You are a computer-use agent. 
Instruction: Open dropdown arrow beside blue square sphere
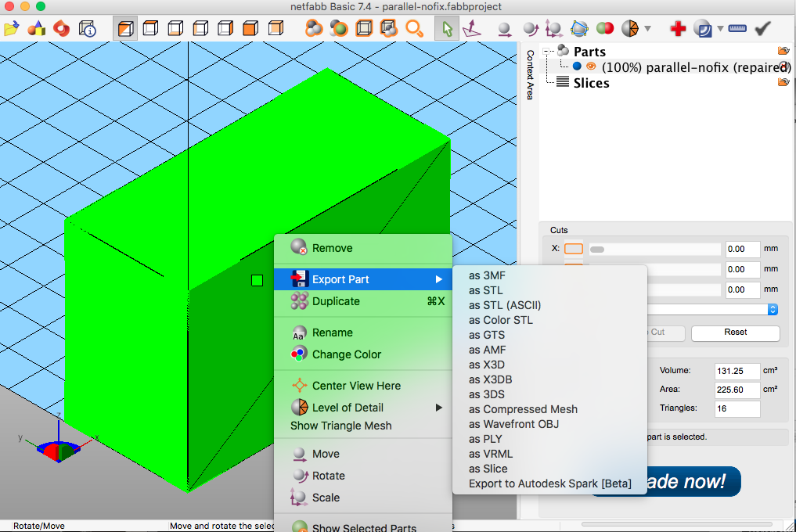[x=720, y=28]
